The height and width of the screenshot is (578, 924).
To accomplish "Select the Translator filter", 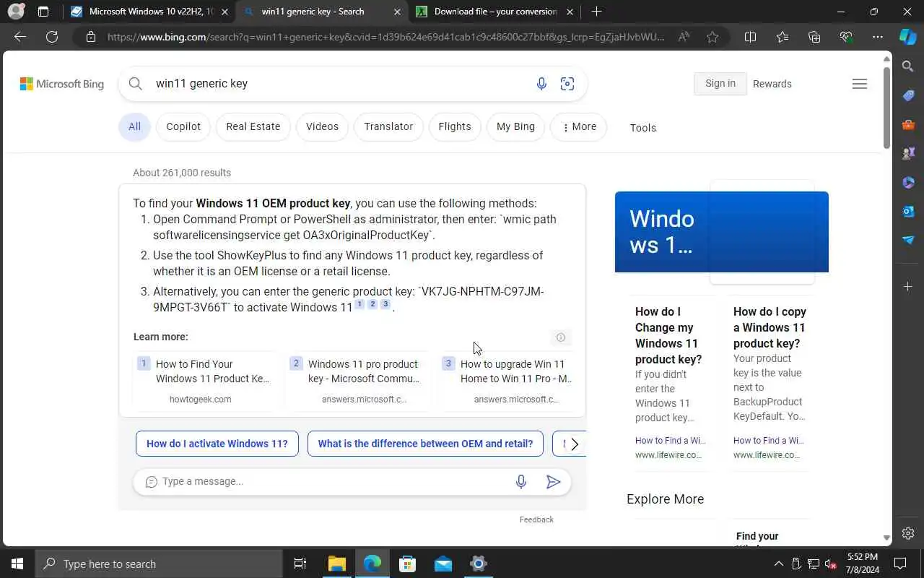I will click(x=388, y=126).
